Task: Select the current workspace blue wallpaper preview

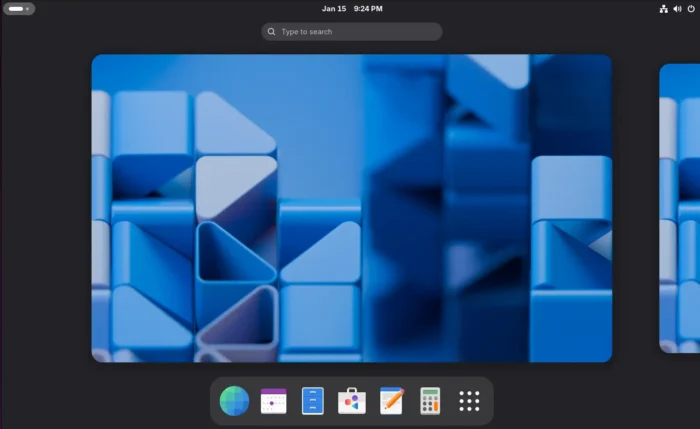Action: click(351, 208)
